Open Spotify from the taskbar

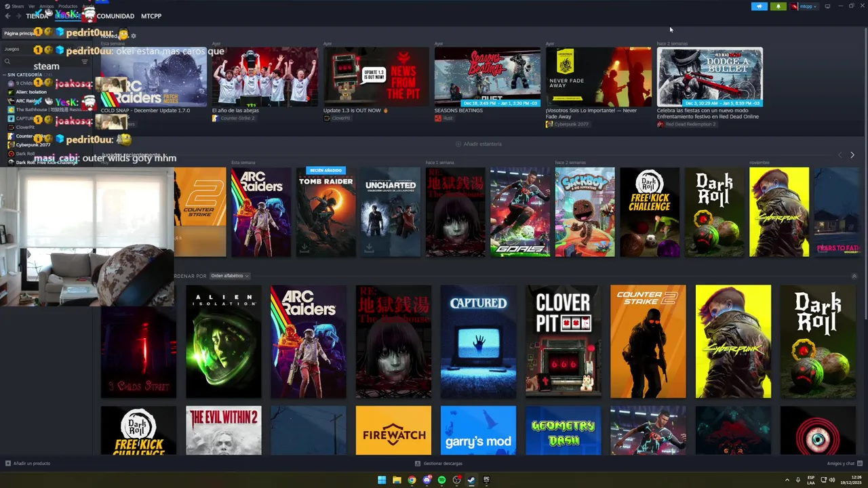pos(441,480)
